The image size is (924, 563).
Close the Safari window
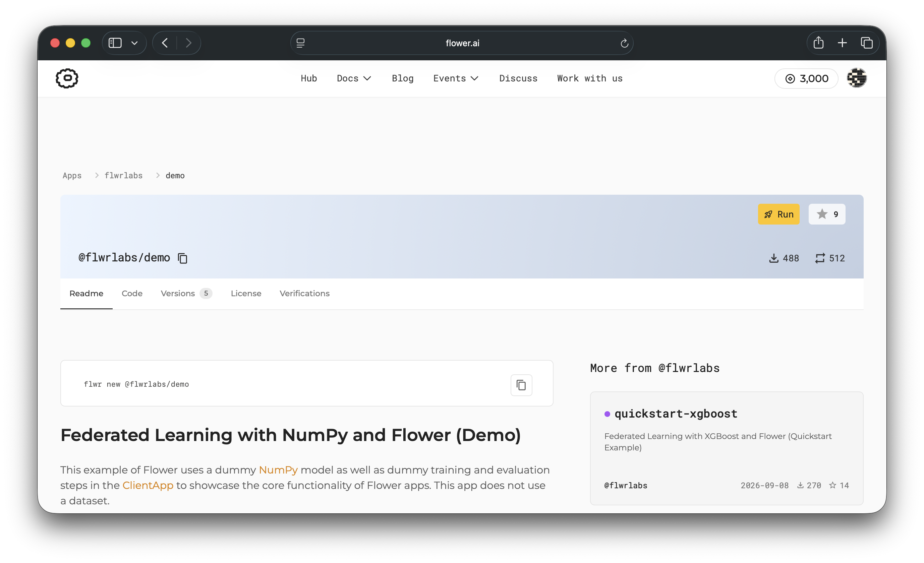[55, 43]
